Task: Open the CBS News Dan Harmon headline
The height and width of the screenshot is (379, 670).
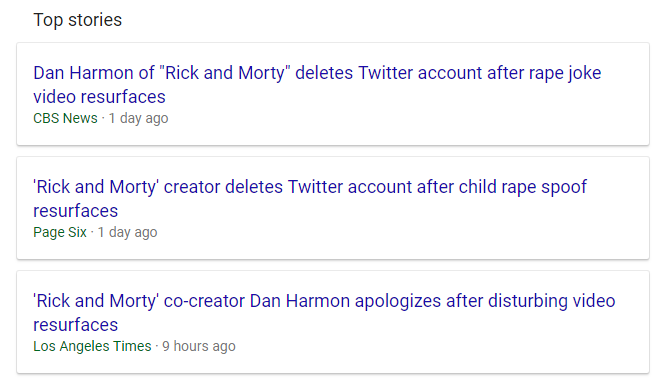Action: click(x=317, y=85)
